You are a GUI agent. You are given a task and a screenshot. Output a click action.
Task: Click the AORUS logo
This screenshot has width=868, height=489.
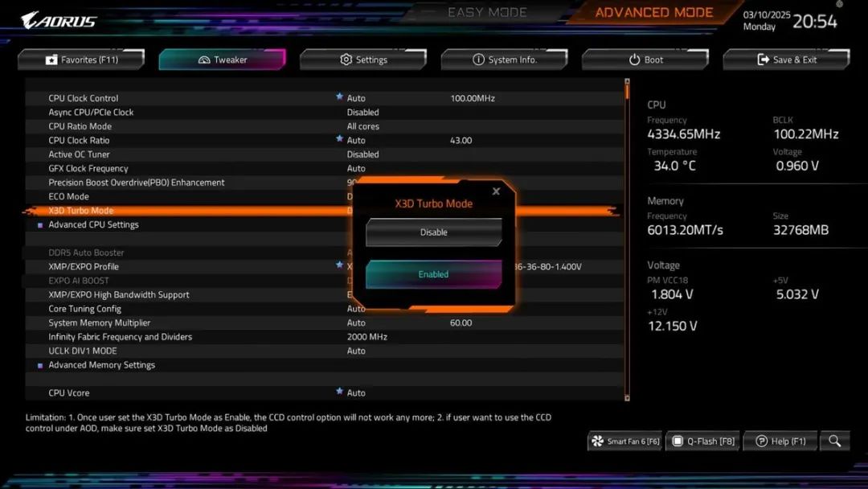tap(59, 20)
